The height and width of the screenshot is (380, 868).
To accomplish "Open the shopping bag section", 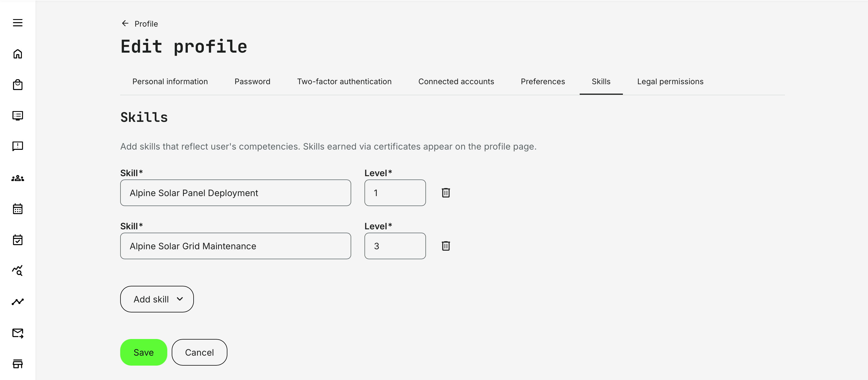I will (x=17, y=85).
